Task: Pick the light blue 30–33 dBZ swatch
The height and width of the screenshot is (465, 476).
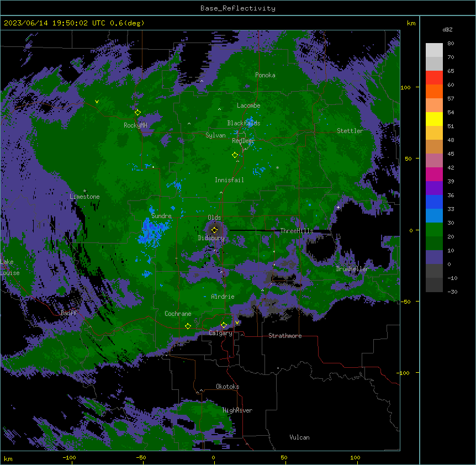Action: tap(434, 216)
